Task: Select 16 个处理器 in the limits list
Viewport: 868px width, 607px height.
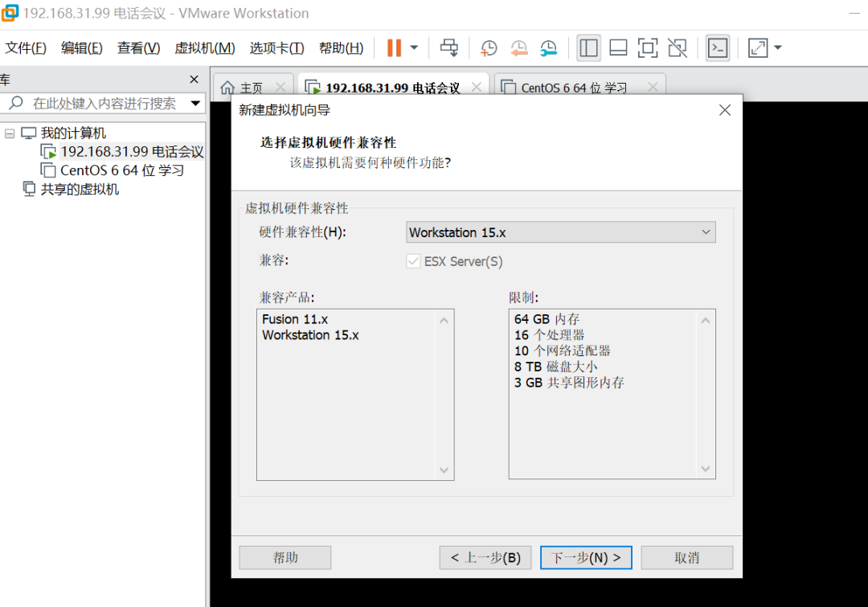Action: tap(550, 335)
